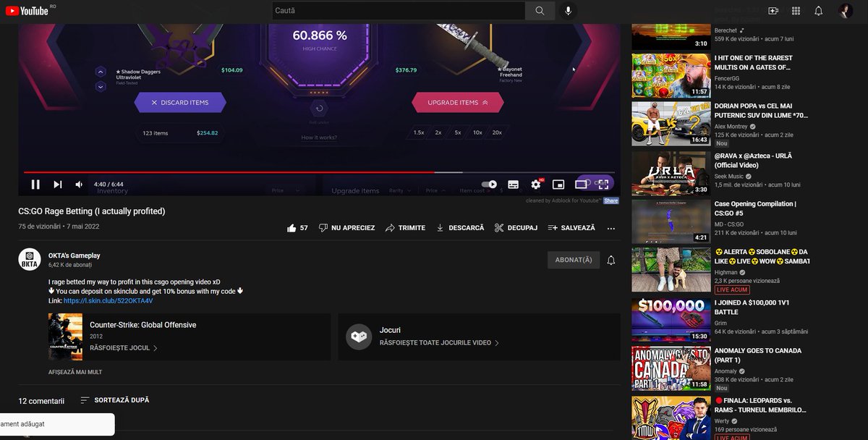Click the 12 comentarii count
The height and width of the screenshot is (440, 868).
coord(41,400)
